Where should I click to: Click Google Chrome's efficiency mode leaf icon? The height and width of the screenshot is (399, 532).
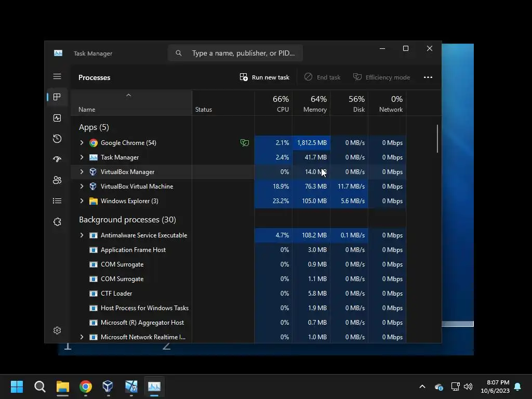click(244, 143)
